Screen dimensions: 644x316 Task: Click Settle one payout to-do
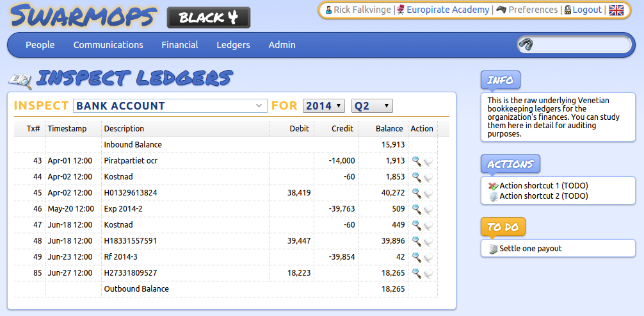tap(531, 249)
